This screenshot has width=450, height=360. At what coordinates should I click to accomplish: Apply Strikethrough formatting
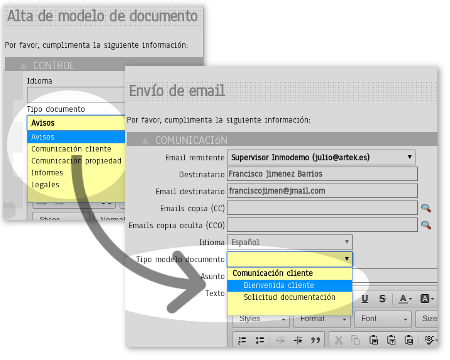point(382,299)
